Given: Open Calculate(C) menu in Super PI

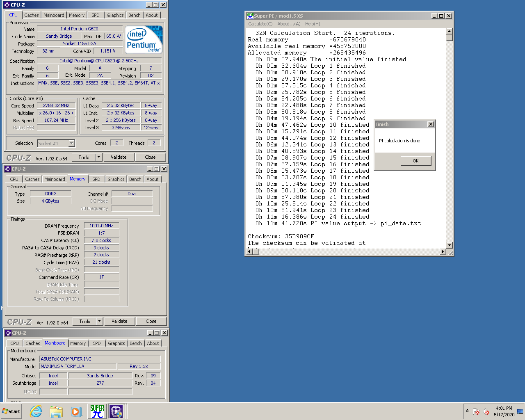Looking at the screenshot, I should 260,24.
